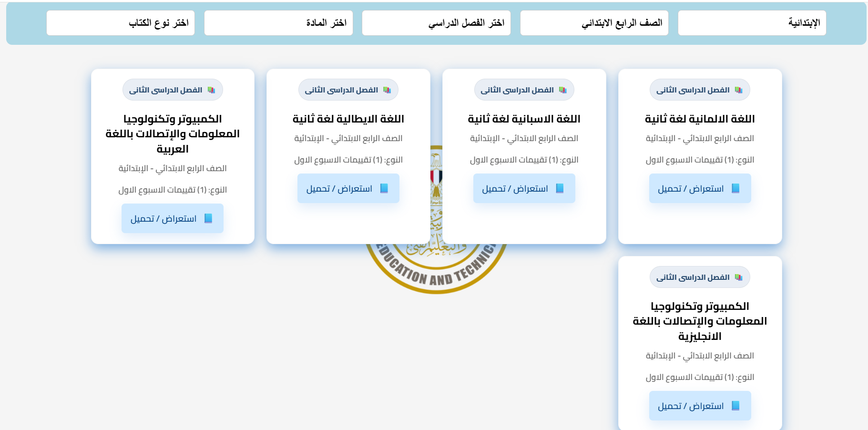
Task: Click the الفصل الدراسى الثانى badge on Spanish card
Action: click(x=524, y=90)
